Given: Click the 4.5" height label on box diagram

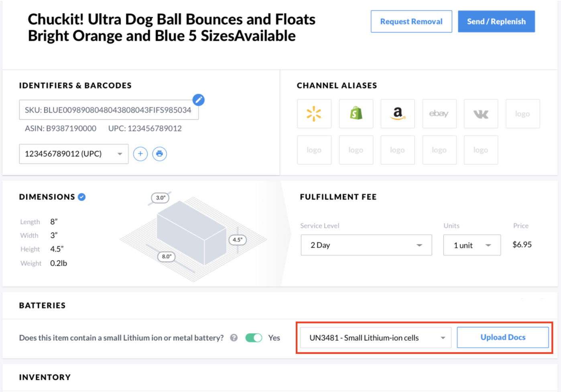Looking at the screenshot, I should [238, 240].
